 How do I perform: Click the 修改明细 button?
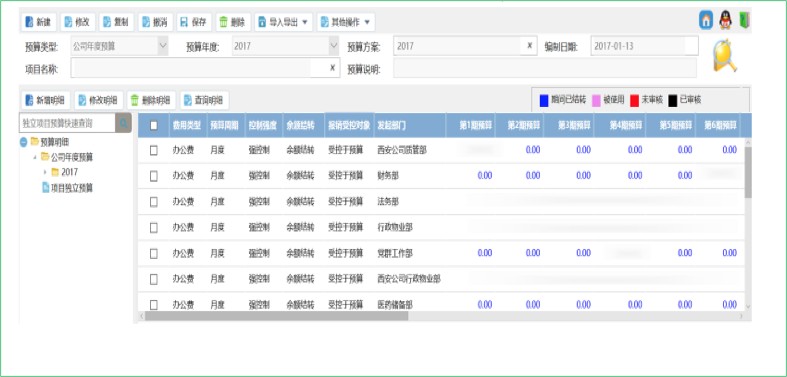pyautogui.click(x=99, y=100)
